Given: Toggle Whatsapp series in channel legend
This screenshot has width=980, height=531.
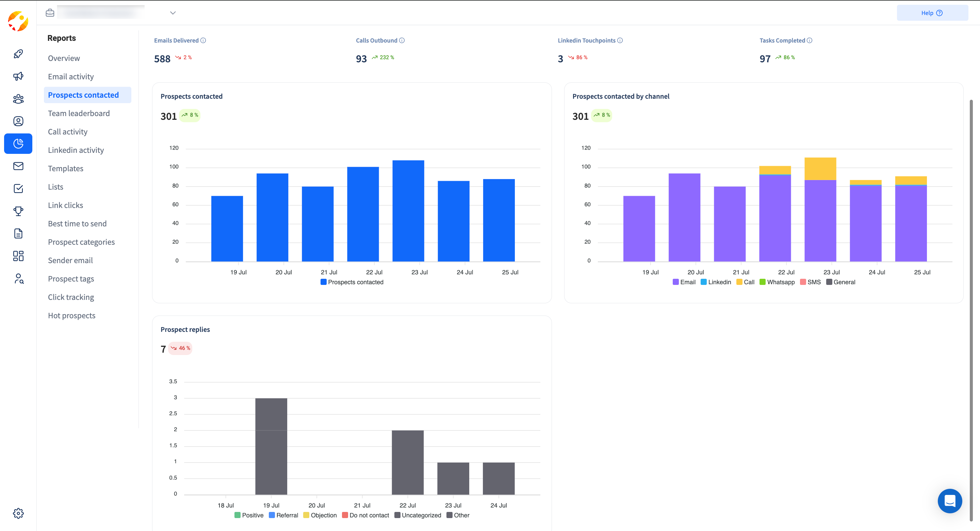Looking at the screenshot, I should pyautogui.click(x=777, y=282).
